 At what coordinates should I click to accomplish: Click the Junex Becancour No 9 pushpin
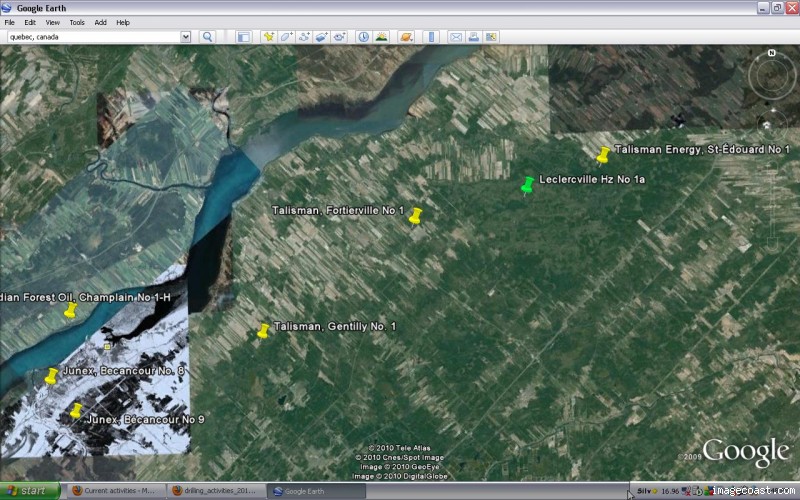(x=76, y=411)
